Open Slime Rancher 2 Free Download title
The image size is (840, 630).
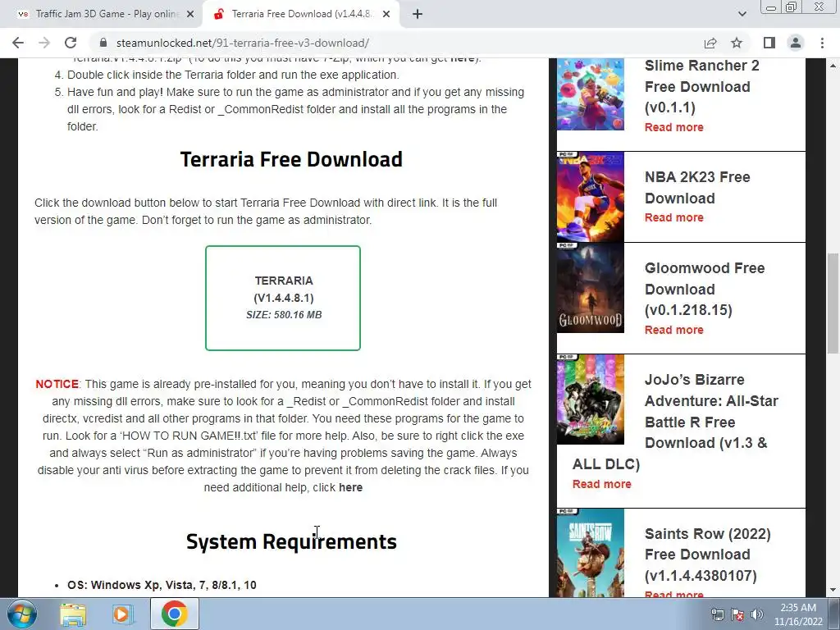tap(702, 86)
